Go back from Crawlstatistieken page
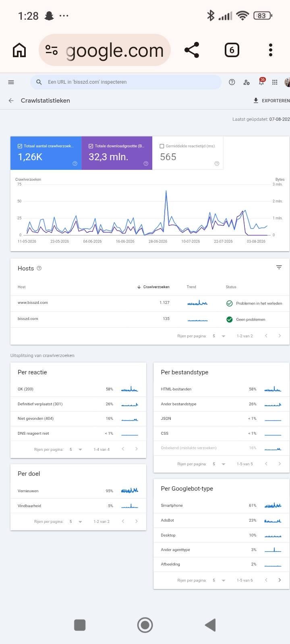This screenshot has width=290, height=644. 11,101
